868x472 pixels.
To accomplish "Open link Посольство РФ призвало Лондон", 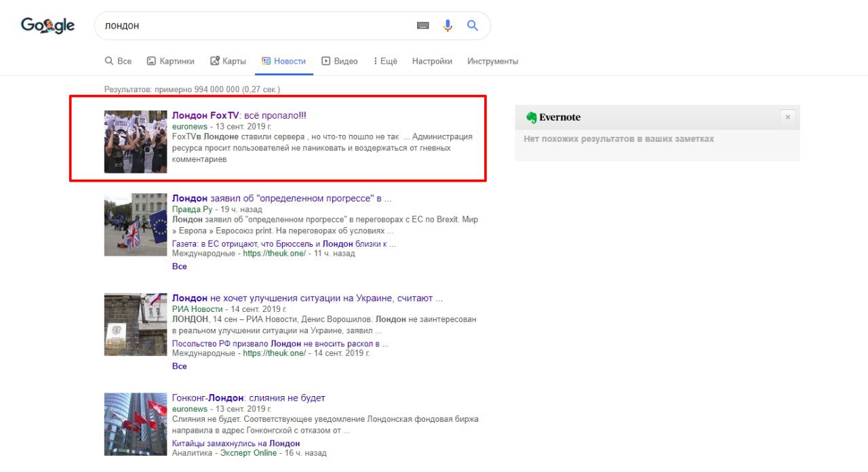I will (281, 343).
